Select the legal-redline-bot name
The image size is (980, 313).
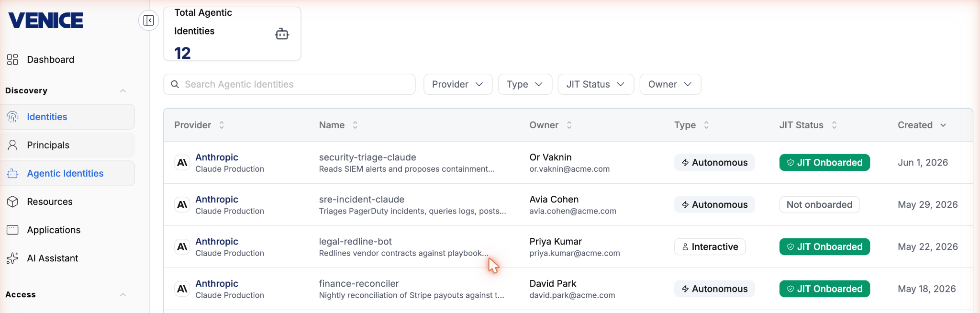(356, 241)
